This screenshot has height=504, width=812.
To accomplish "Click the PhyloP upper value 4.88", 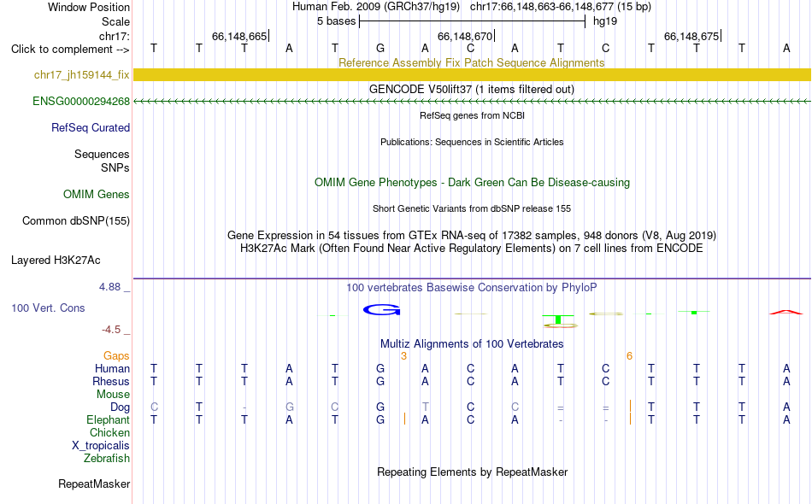I will click(109, 287).
